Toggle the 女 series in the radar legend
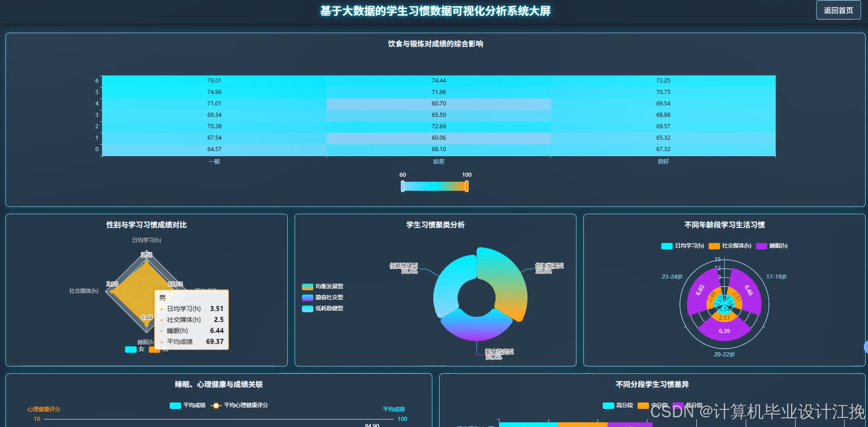Screen dimensions: 868x427 tap(131, 349)
